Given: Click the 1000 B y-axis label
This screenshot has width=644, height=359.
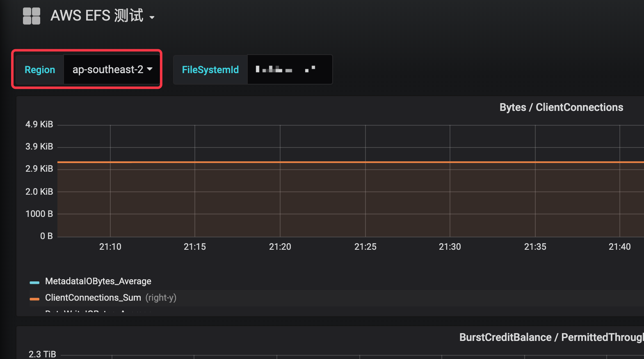Looking at the screenshot, I should coord(39,214).
